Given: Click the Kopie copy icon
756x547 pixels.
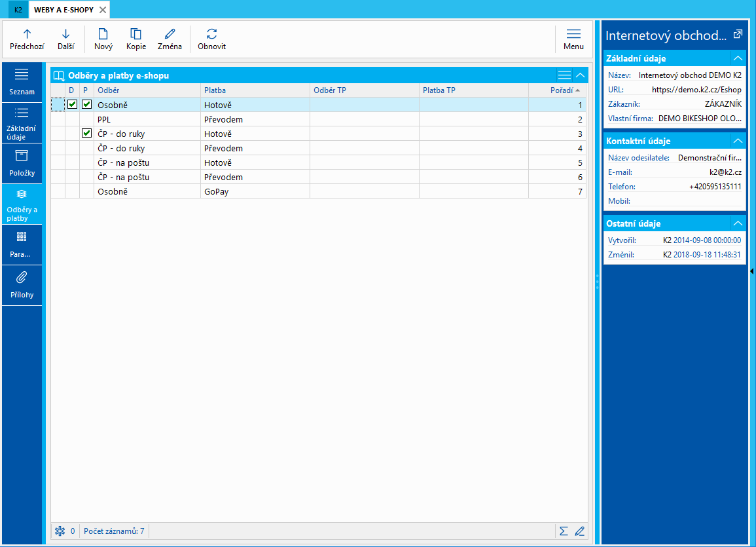Looking at the screenshot, I should (135, 34).
